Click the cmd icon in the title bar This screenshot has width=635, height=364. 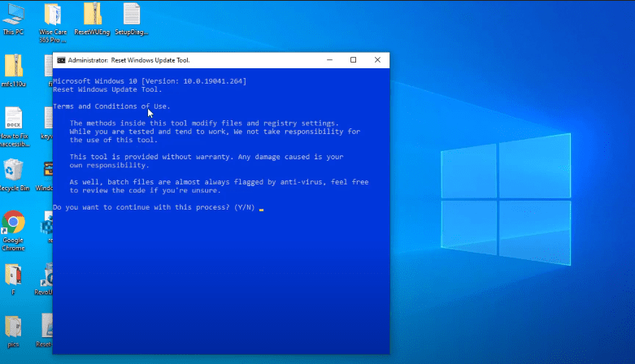tap(61, 60)
